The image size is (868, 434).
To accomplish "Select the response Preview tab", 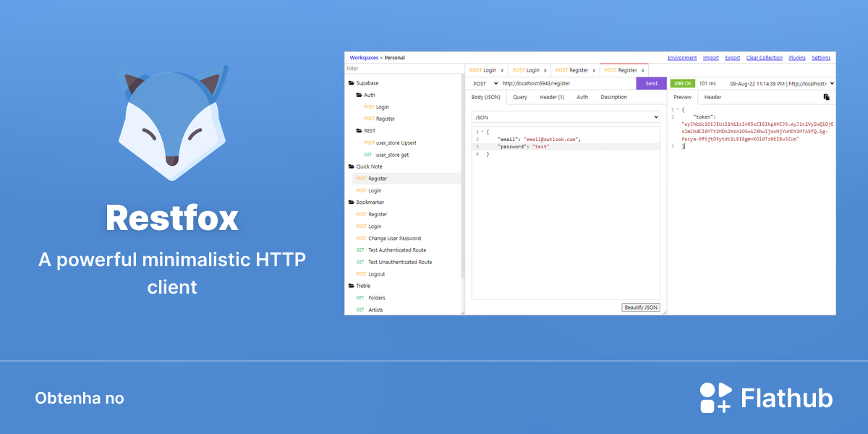I will point(683,97).
